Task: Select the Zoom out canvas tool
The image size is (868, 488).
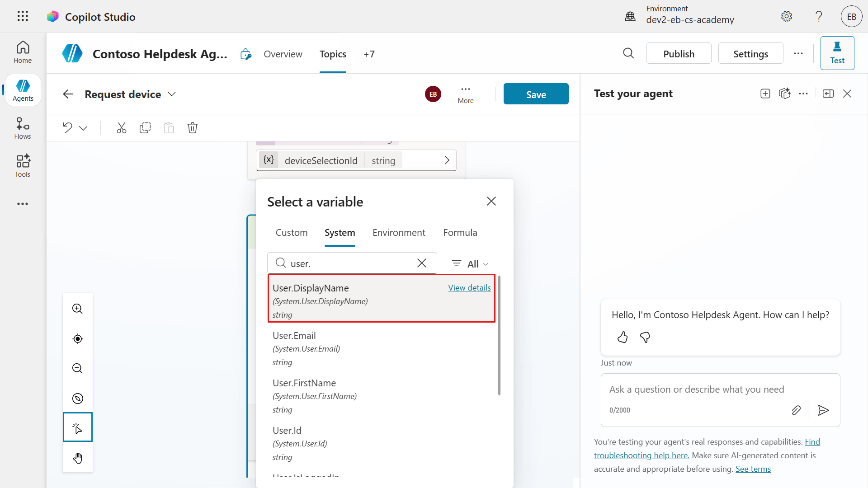Action: coord(77,368)
